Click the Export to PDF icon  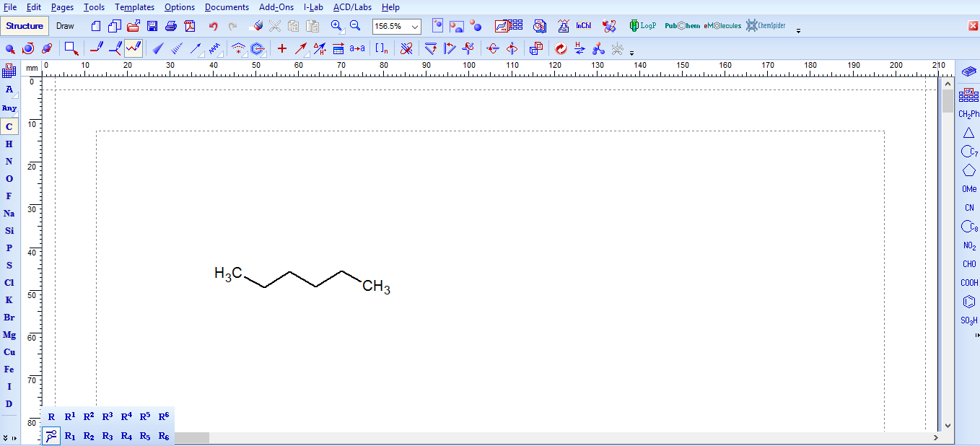tap(190, 26)
